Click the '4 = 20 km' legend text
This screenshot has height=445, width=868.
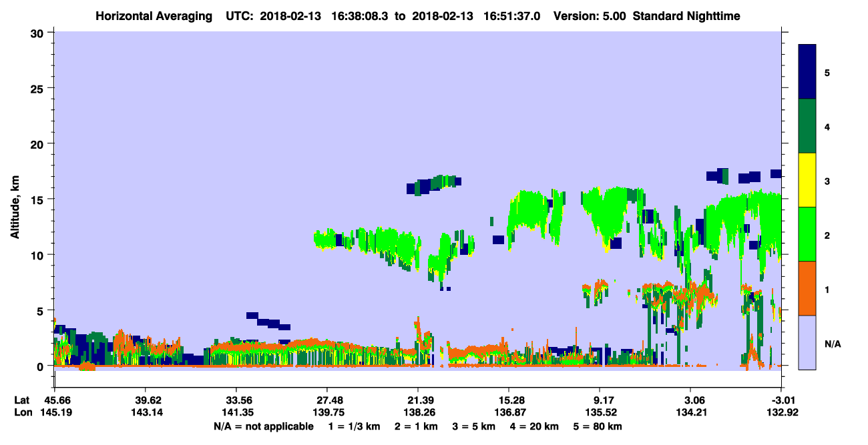[535, 426]
